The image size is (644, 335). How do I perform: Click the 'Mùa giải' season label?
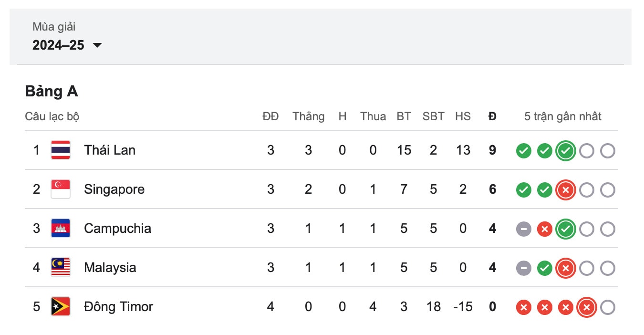pyautogui.click(x=54, y=27)
